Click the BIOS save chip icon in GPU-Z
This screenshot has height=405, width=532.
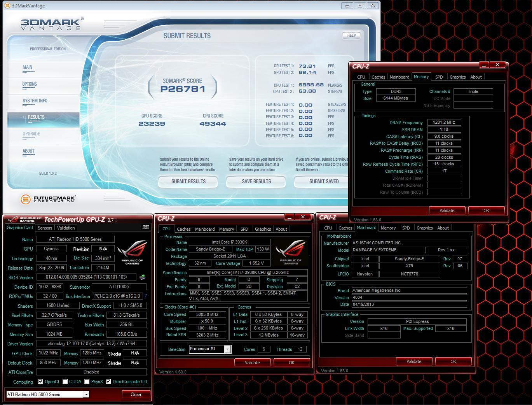142,277
